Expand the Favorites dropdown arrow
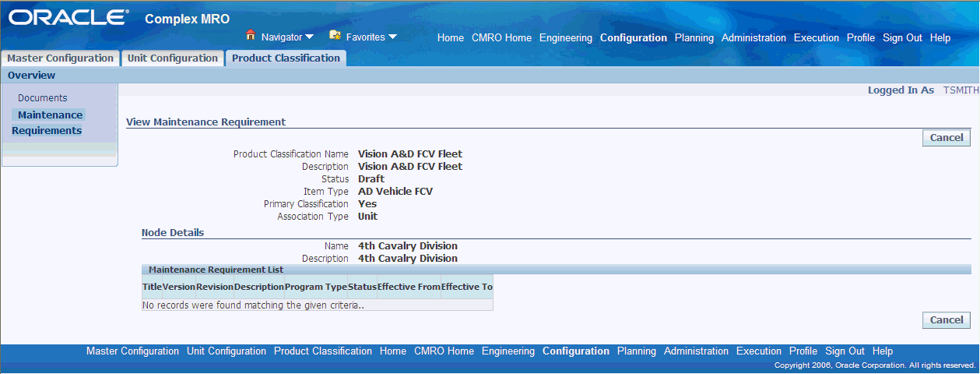Screen dimensions: 980x374 [392, 37]
